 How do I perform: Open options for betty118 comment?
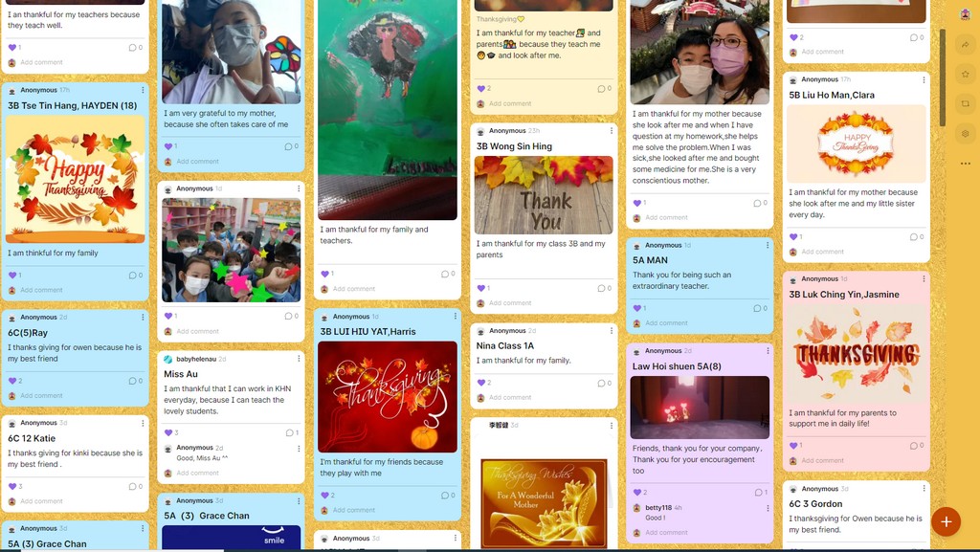tap(768, 508)
